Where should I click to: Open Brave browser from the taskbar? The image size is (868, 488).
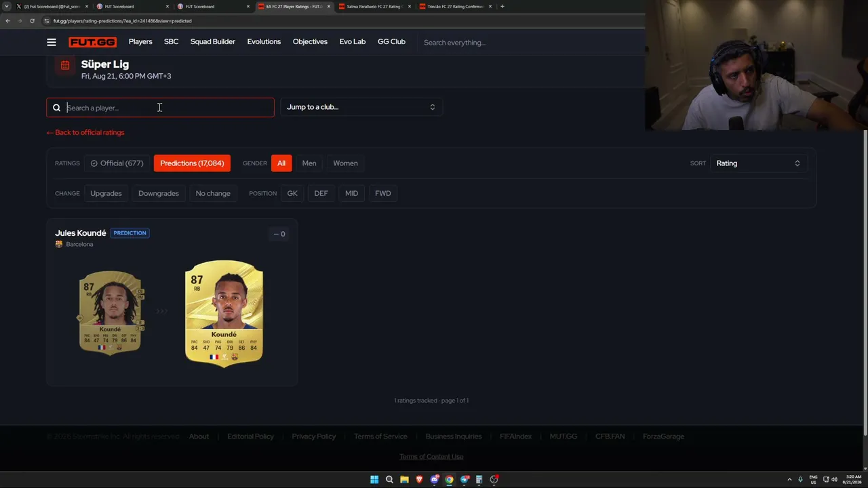point(419,480)
